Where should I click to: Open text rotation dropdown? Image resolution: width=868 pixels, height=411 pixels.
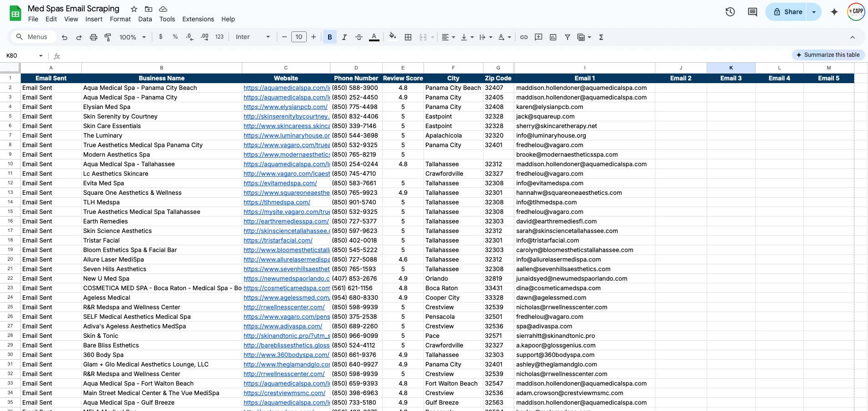[x=504, y=37]
